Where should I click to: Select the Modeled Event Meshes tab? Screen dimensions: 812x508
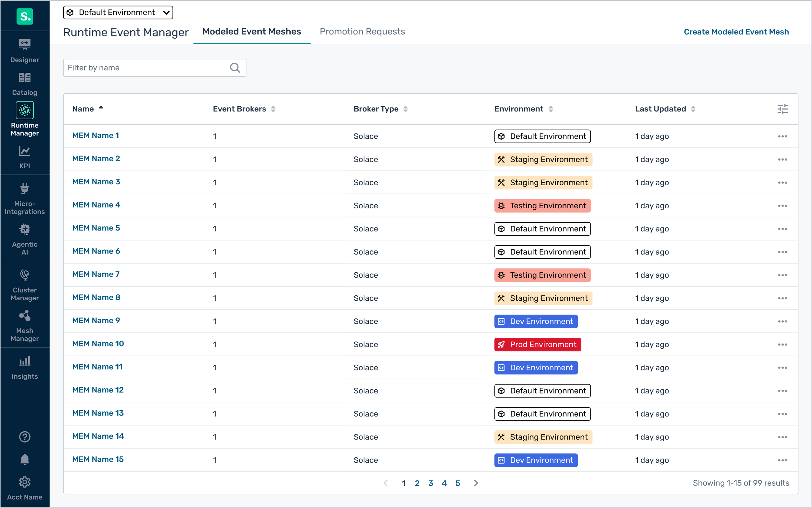click(251, 32)
